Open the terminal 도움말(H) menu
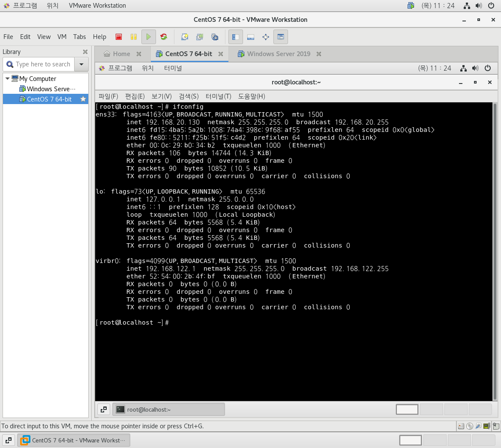The height and width of the screenshot is (448, 501). click(x=252, y=96)
